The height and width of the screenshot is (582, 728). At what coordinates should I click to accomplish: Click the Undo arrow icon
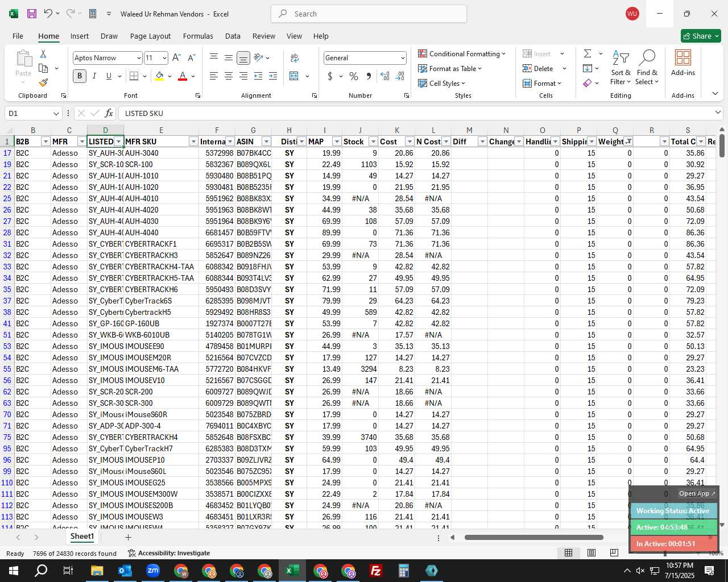[48, 14]
